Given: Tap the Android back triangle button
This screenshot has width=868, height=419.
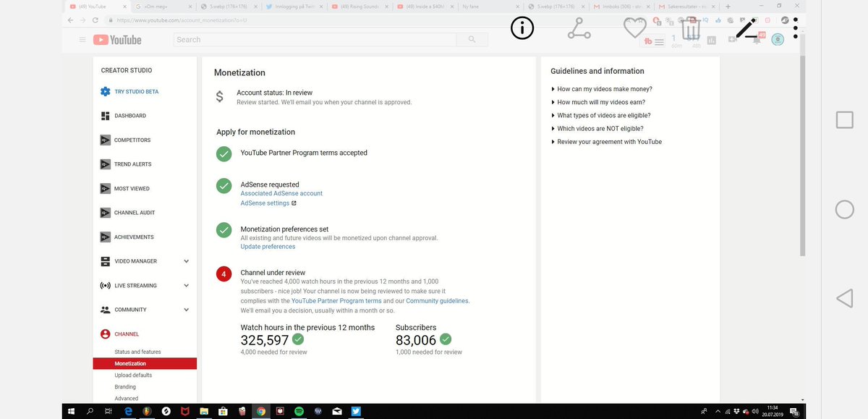Looking at the screenshot, I should tap(844, 298).
